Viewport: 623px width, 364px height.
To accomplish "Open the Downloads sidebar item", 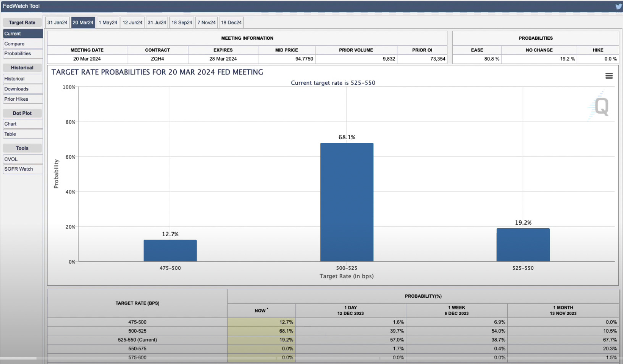I will 23,89.
